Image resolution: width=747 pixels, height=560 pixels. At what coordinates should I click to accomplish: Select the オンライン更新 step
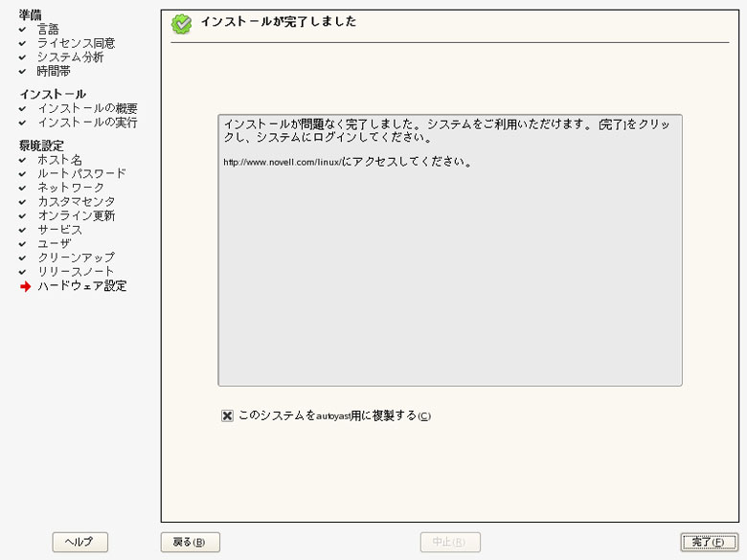click(77, 215)
